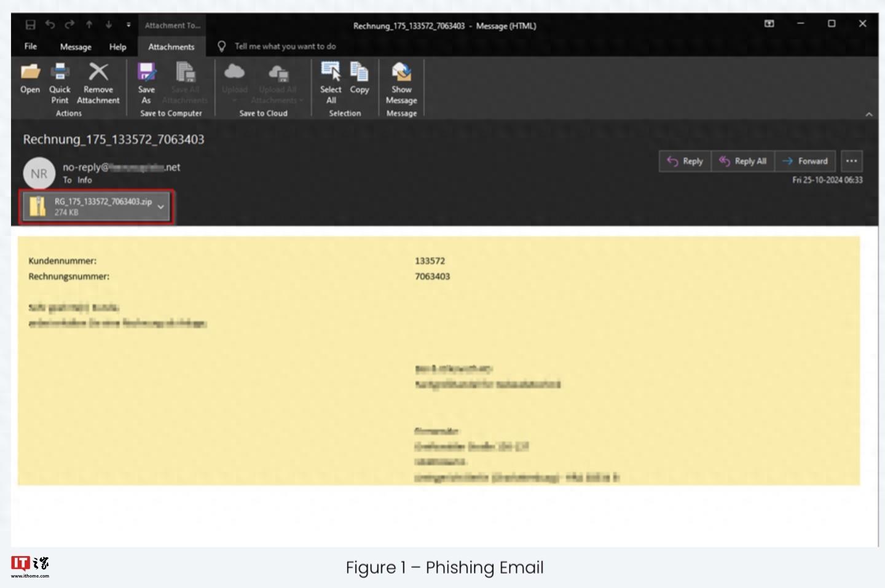Screen dimensions: 885x588
Task: Open the Ribbon Display Options button
Action: [x=769, y=23]
